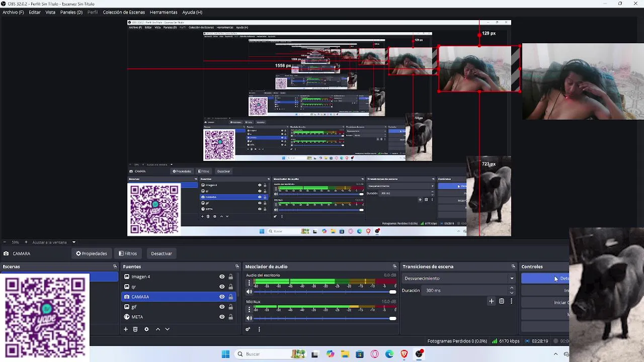Open Microsoft Edge from the taskbar
Image resolution: width=644 pixels, height=362 pixels.
point(389,354)
